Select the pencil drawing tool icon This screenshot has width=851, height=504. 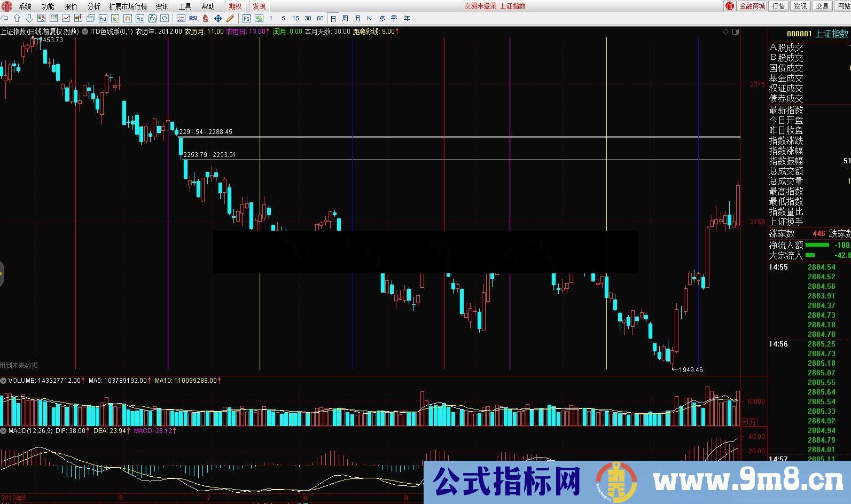coord(230,18)
